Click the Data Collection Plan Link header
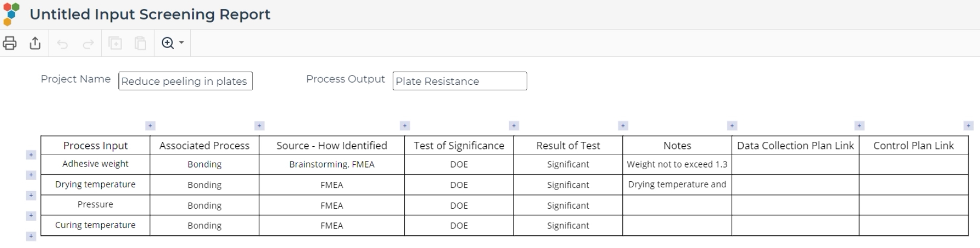 [795, 146]
